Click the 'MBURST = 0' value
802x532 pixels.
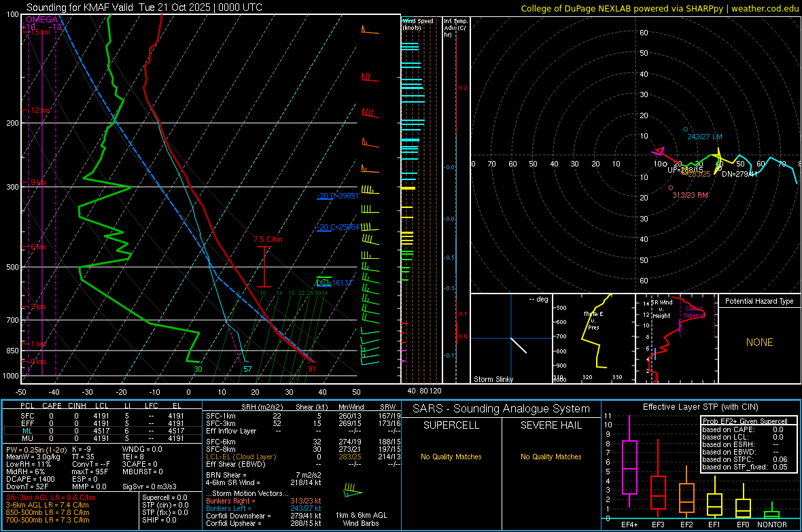point(143,472)
